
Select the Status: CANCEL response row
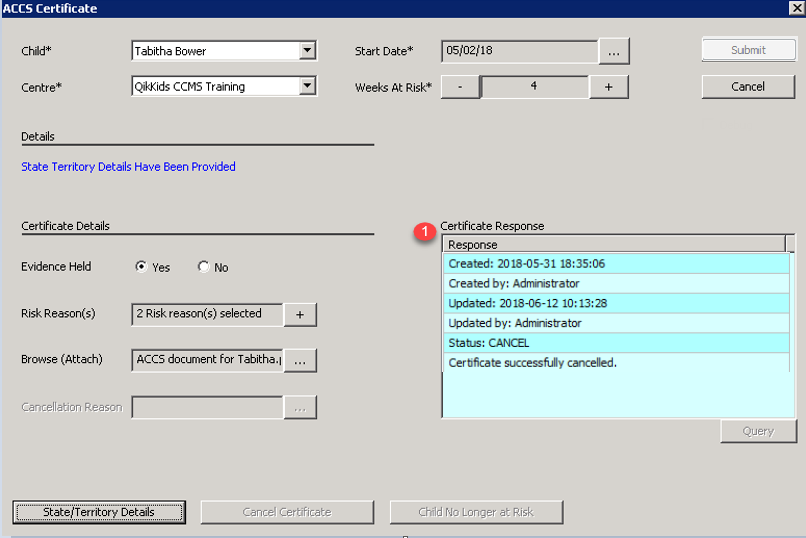(616, 343)
